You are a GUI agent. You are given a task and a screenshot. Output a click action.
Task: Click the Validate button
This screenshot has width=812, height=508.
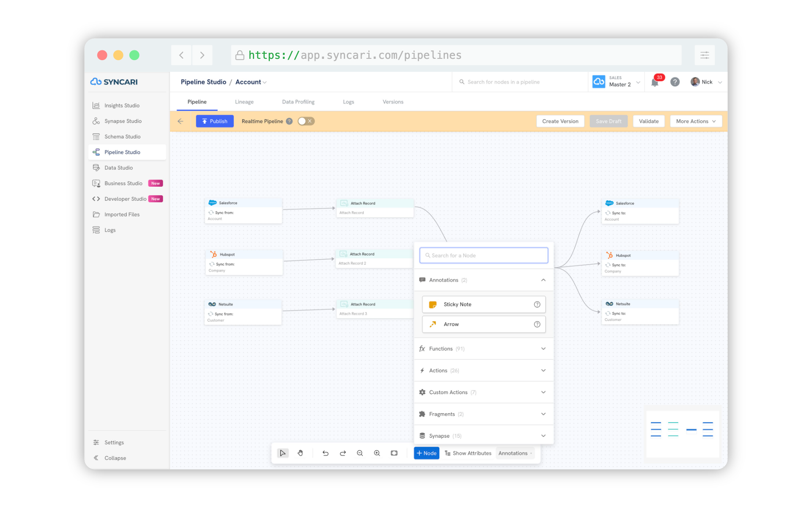point(649,121)
